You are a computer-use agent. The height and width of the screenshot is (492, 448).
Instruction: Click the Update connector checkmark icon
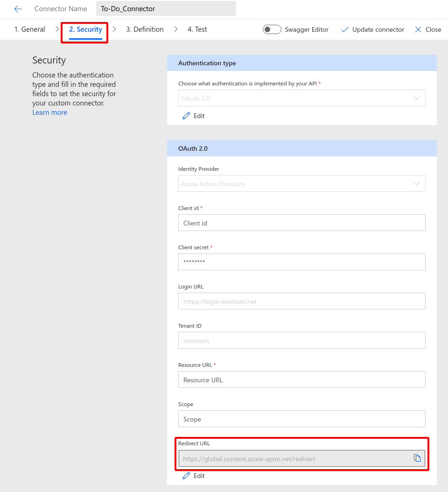tap(345, 29)
